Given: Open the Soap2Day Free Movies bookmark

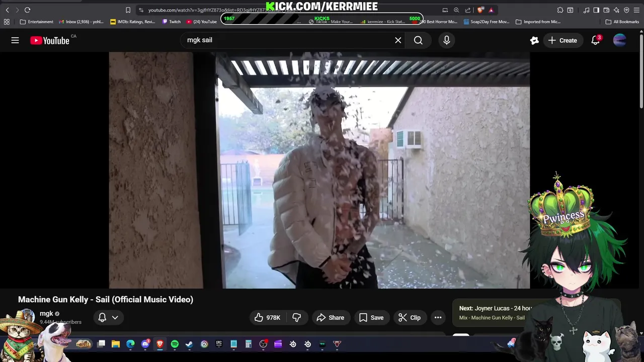Looking at the screenshot, I should [x=487, y=22].
